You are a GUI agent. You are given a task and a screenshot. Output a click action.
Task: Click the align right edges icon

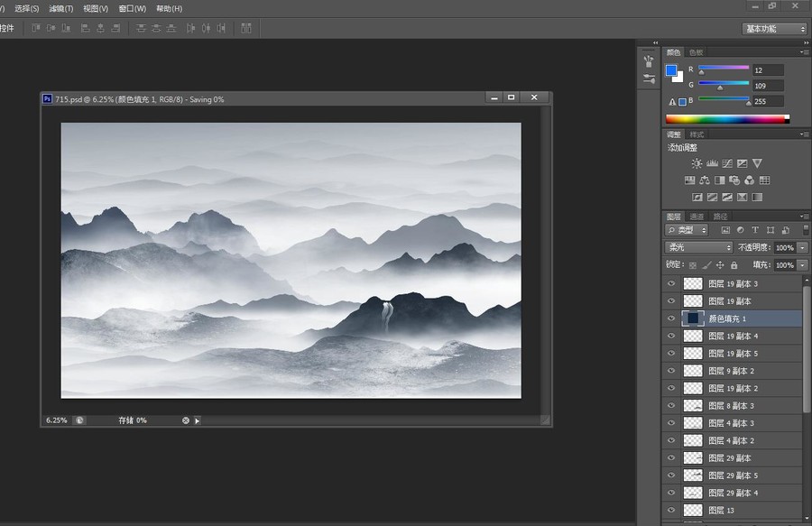pyautogui.click(x=115, y=28)
